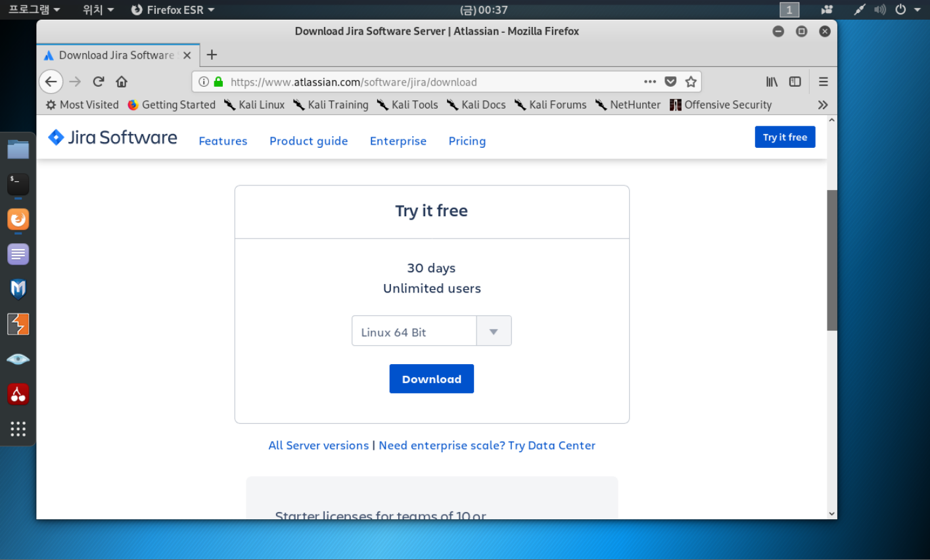This screenshot has height=560, width=930.
Task: Open the Enterprise nav item
Action: point(398,141)
